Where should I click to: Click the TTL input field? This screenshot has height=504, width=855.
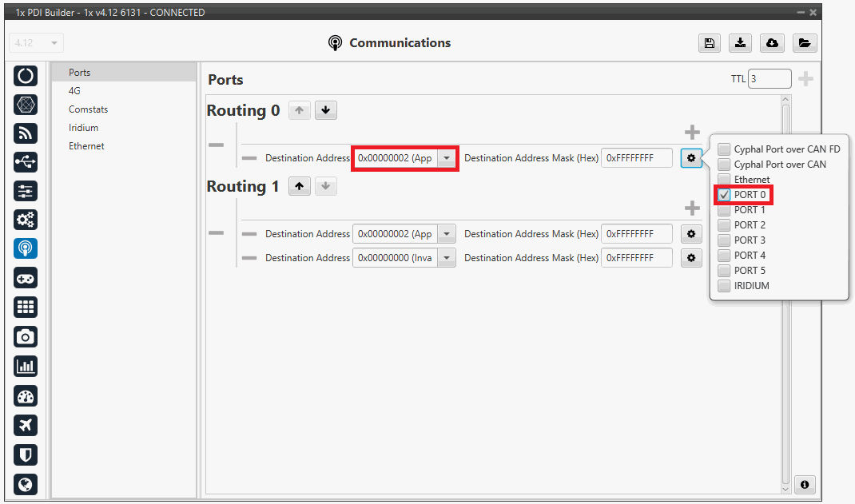[x=769, y=79]
